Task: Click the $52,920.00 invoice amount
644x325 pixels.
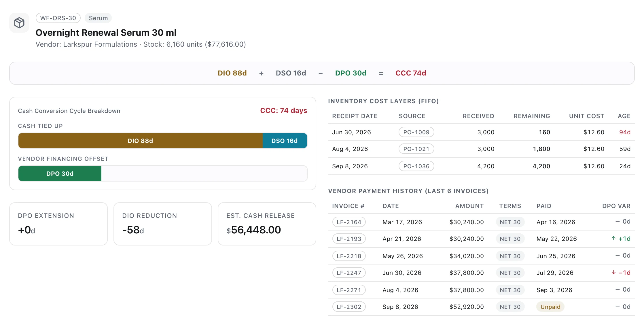Action: [x=467, y=307]
